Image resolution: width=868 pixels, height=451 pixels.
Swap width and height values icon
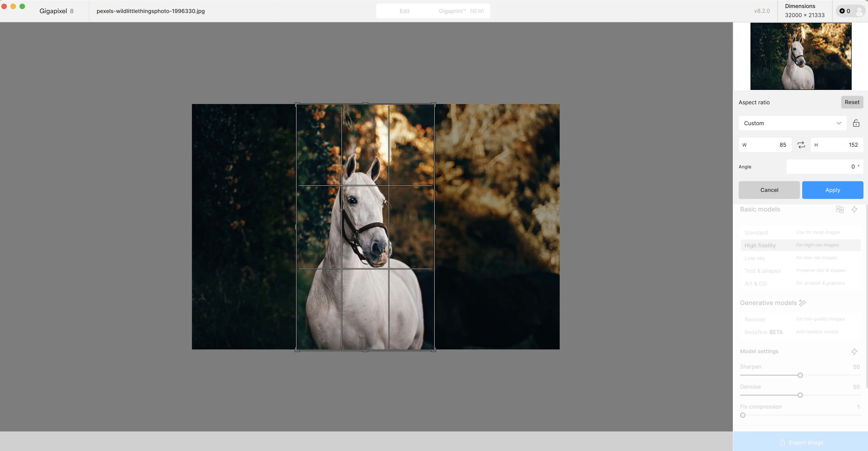point(801,145)
